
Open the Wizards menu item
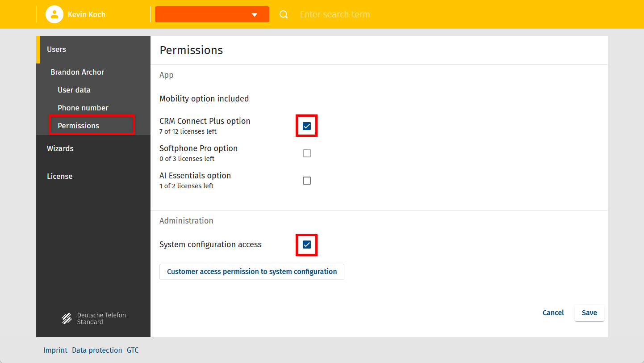[x=60, y=148]
